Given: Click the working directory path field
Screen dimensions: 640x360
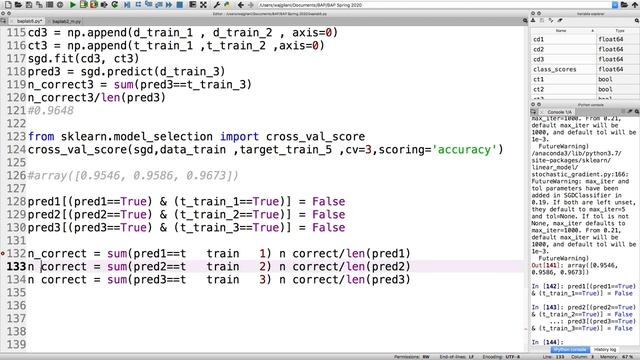Looking at the screenshot, I should [435, 5].
